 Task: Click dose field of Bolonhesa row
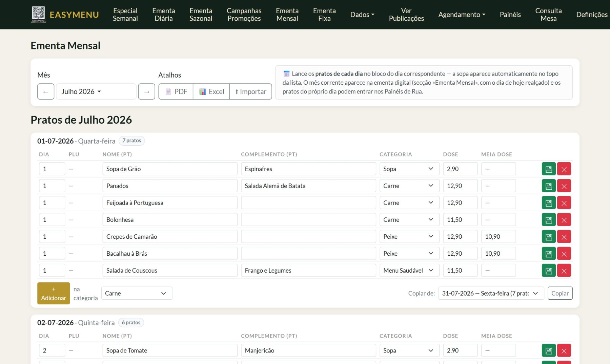[460, 220]
